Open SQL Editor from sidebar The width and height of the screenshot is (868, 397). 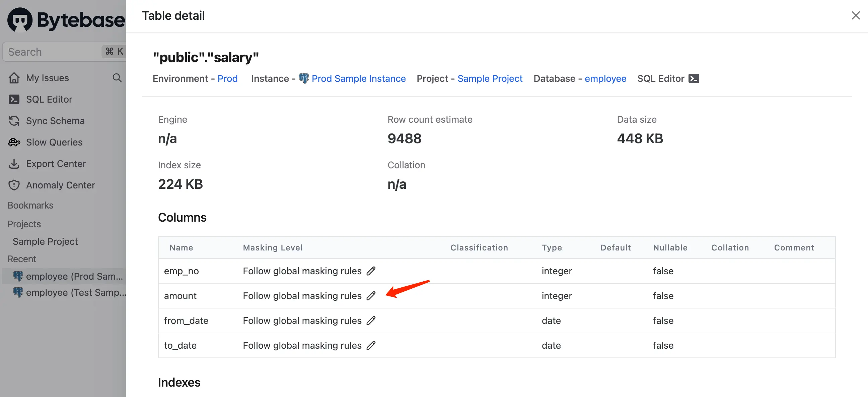click(x=49, y=99)
